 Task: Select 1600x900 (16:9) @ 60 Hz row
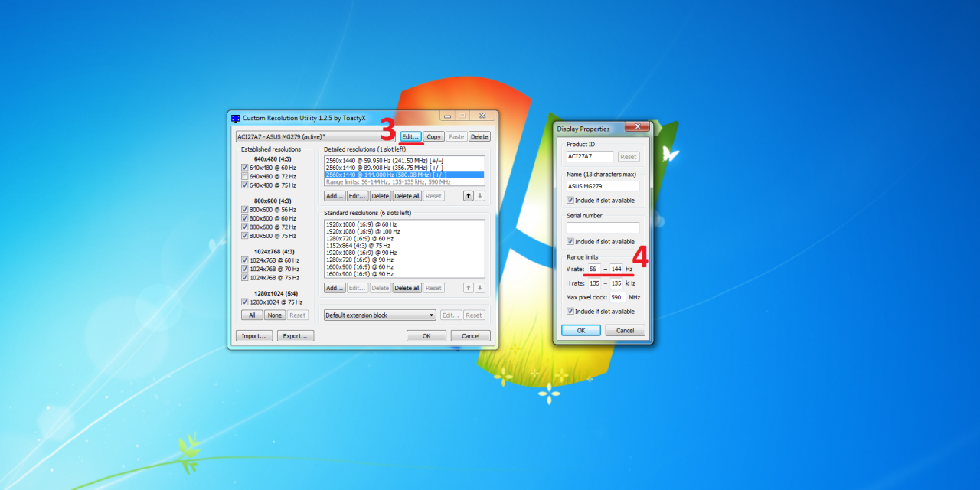404,266
